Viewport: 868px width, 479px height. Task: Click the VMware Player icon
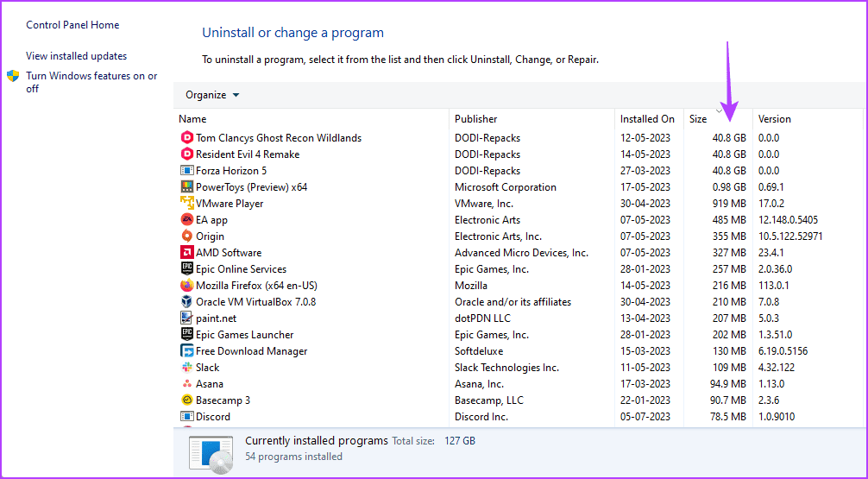(187, 203)
